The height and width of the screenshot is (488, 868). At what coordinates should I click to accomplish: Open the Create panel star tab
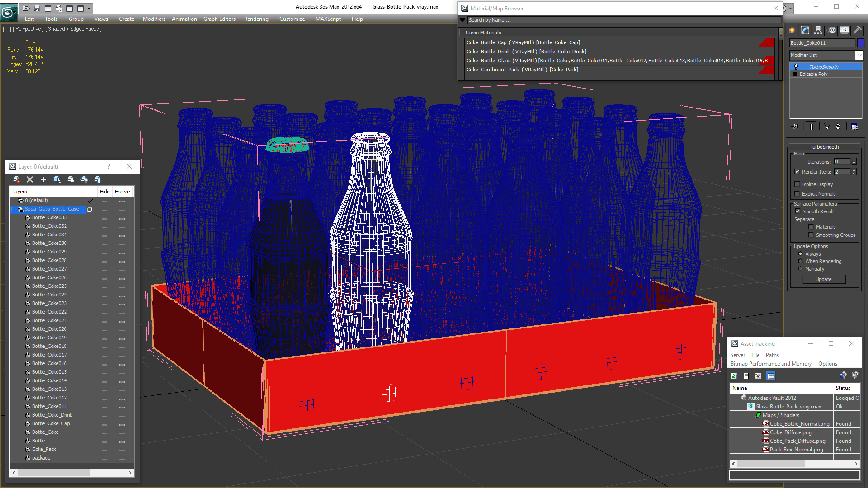(792, 30)
